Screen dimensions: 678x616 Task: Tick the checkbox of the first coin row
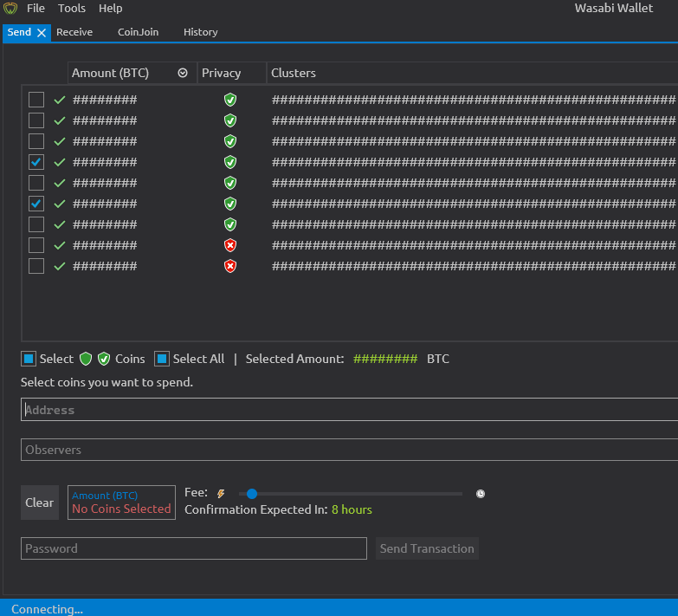pyautogui.click(x=36, y=100)
